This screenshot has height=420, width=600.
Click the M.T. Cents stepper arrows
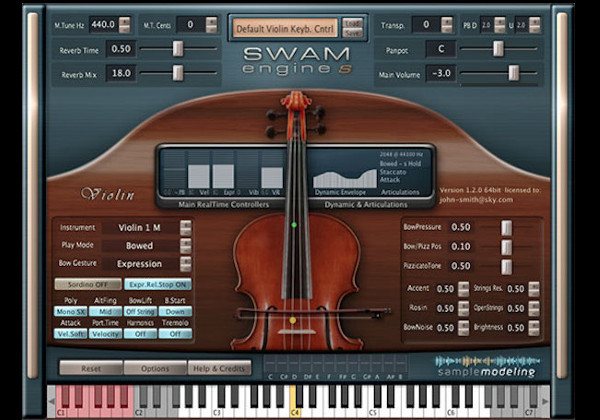coord(211,24)
